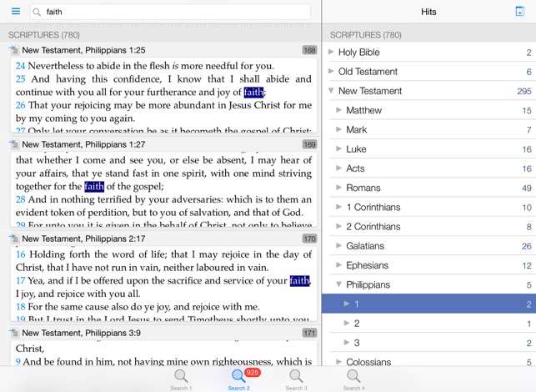Select hit number badge 170
The width and height of the screenshot is (536, 392).
click(x=309, y=239)
